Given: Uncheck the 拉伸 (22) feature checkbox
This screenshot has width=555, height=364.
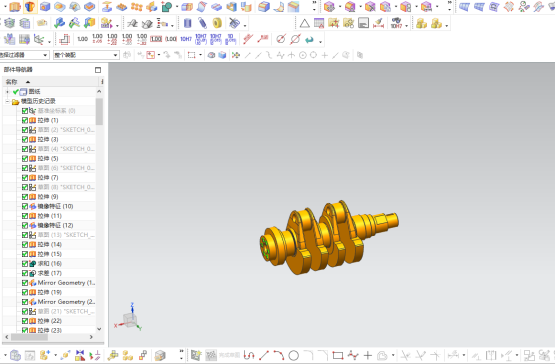Looking at the screenshot, I should point(25,321).
